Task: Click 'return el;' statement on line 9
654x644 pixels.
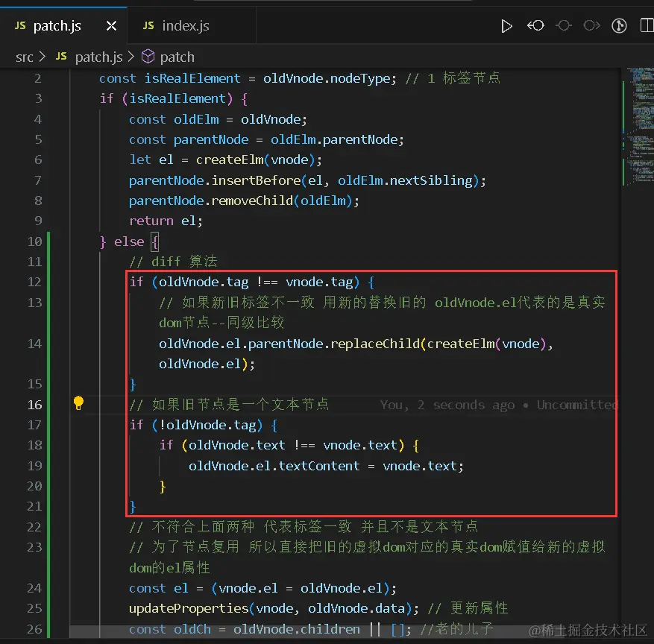Action: [166, 221]
